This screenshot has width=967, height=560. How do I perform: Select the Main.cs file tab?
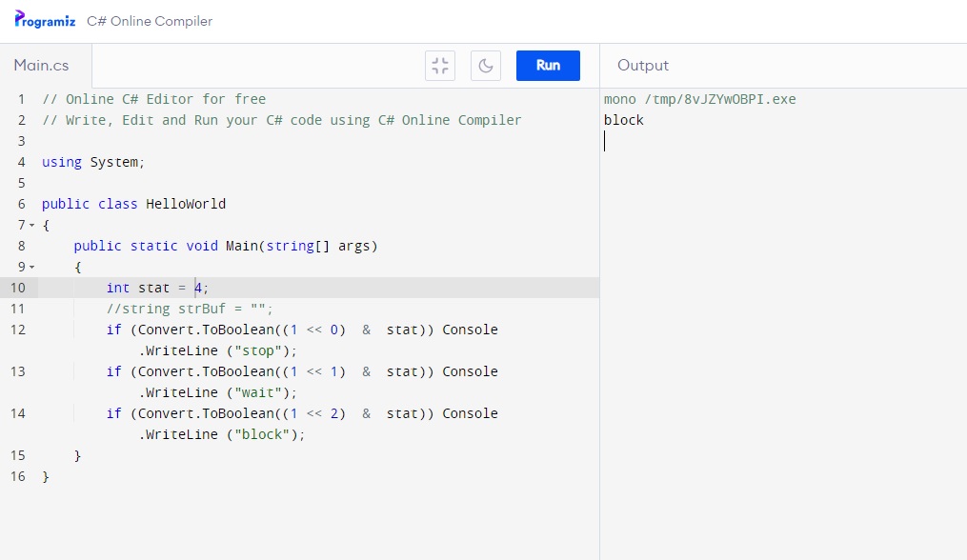(x=42, y=66)
